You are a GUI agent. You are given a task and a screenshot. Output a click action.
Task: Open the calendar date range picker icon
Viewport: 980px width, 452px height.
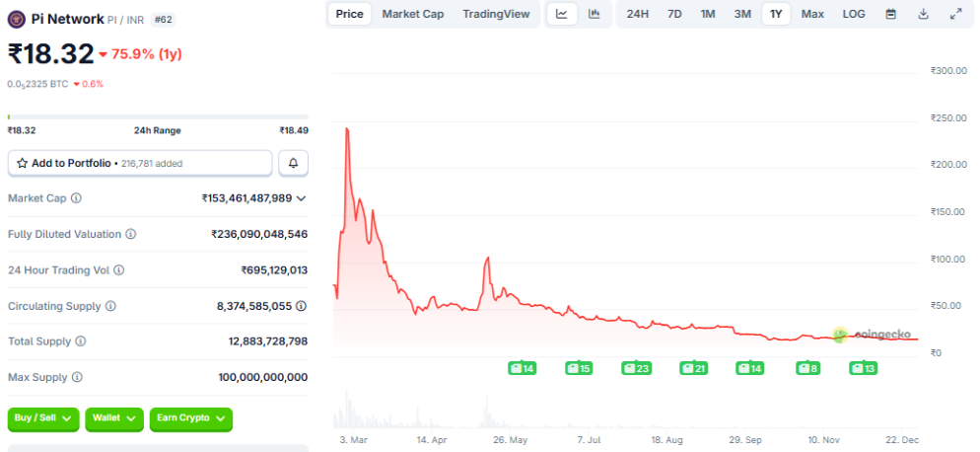[x=891, y=14]
